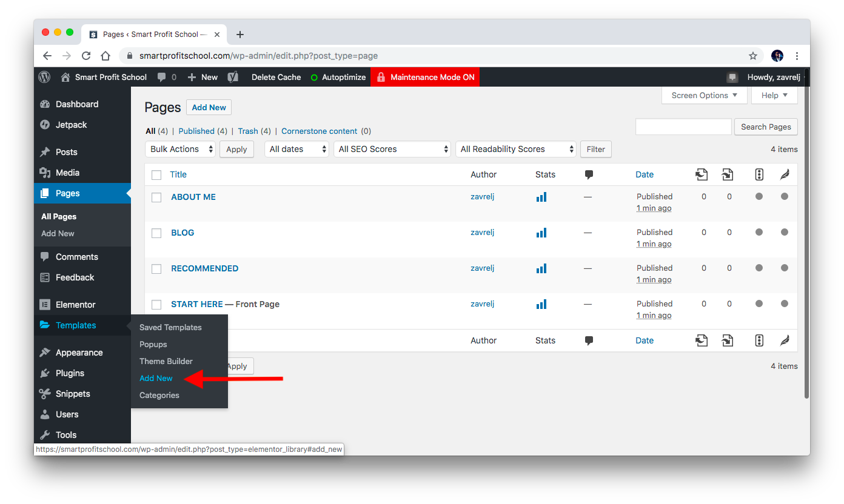The image size is (844, 504).
Task: Select Categories in the Templates flyout
Action: [159, 395]
